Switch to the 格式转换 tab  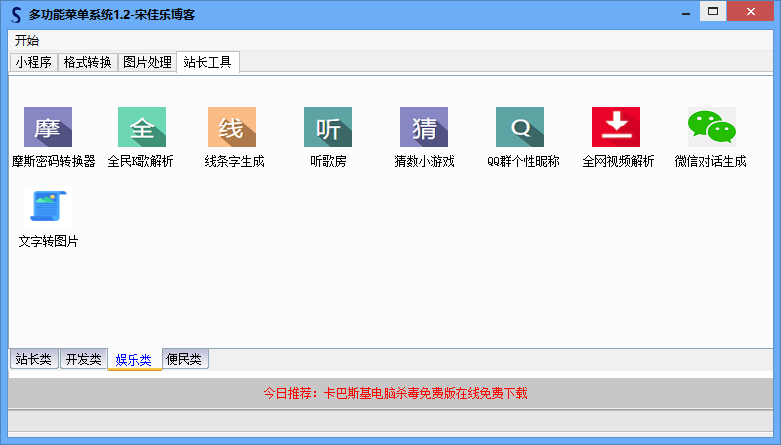coord(87,62)
